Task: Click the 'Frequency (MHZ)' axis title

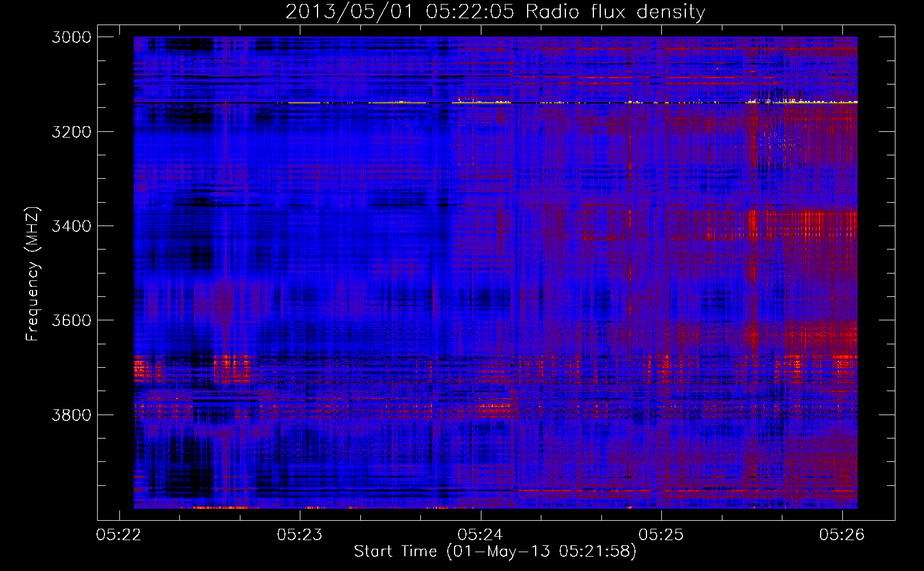Action: click(x=33, y=274)
